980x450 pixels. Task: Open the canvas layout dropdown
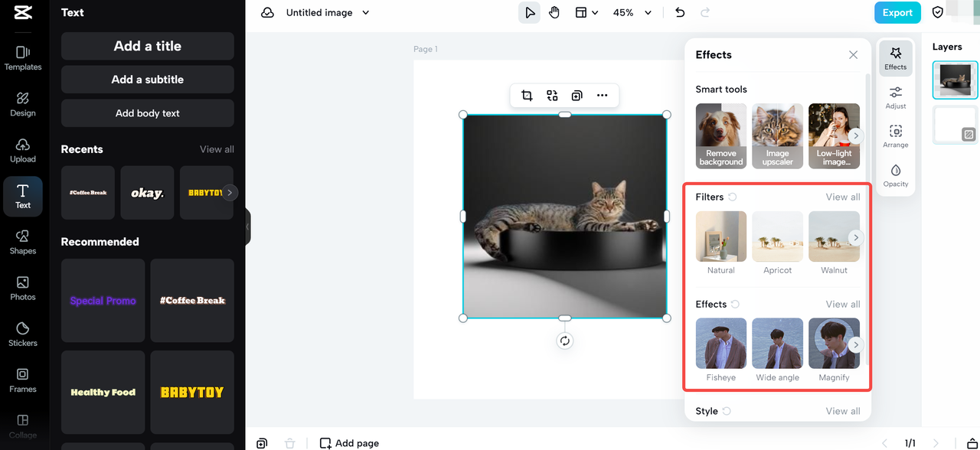click(586, 13)
